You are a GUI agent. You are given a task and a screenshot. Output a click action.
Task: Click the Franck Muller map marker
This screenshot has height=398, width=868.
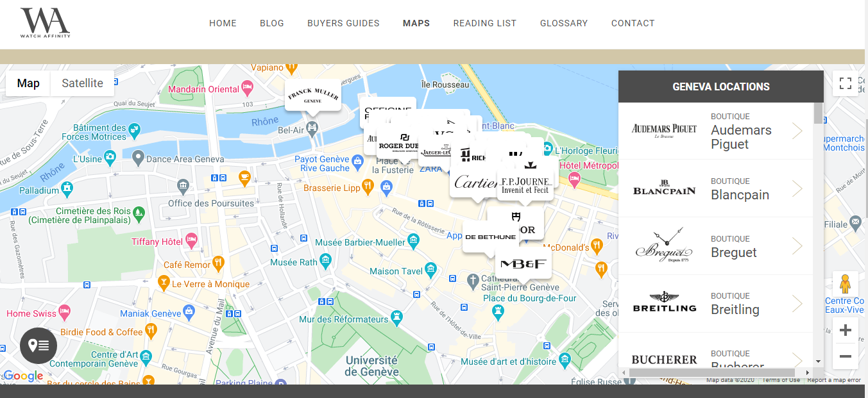(x=312, y=95)
